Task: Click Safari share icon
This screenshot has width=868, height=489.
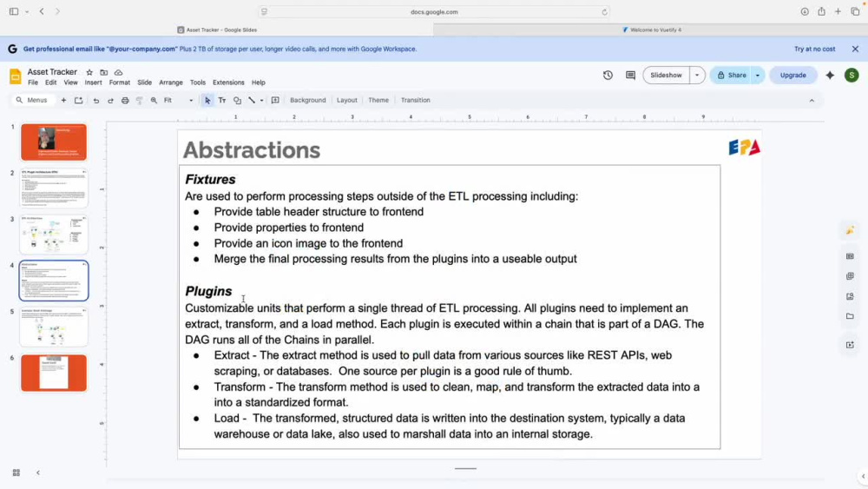Action: tap(821, 11)
